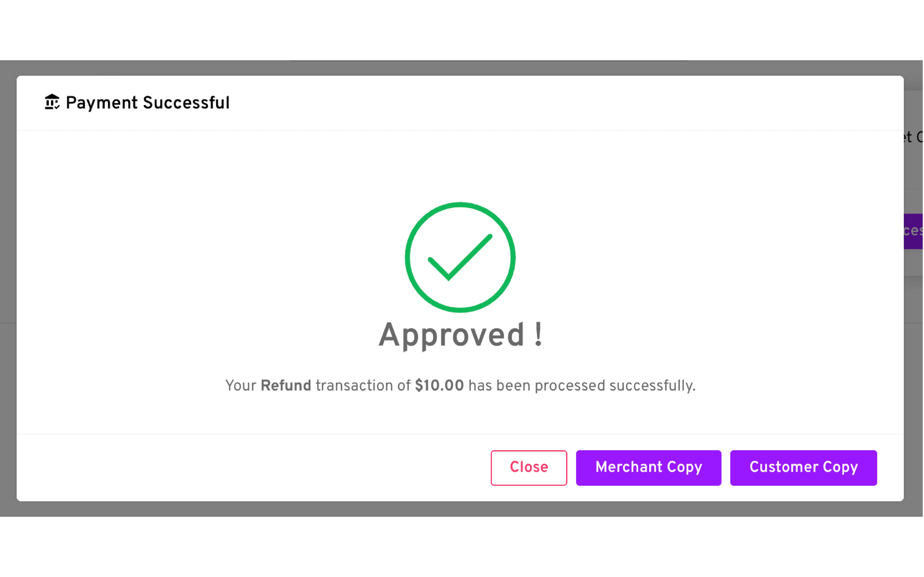924x577 pixels.
Task: Click the word "Merchant" on the purple button
Action: [629, 467]
